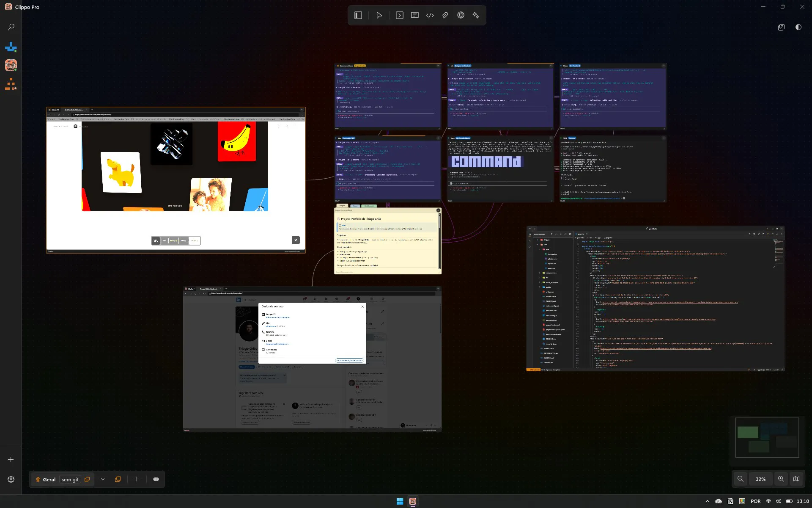Screen dimensions: 812x508
Task: Click the "sem git" status badge
Action: click(x=70, y=479)
